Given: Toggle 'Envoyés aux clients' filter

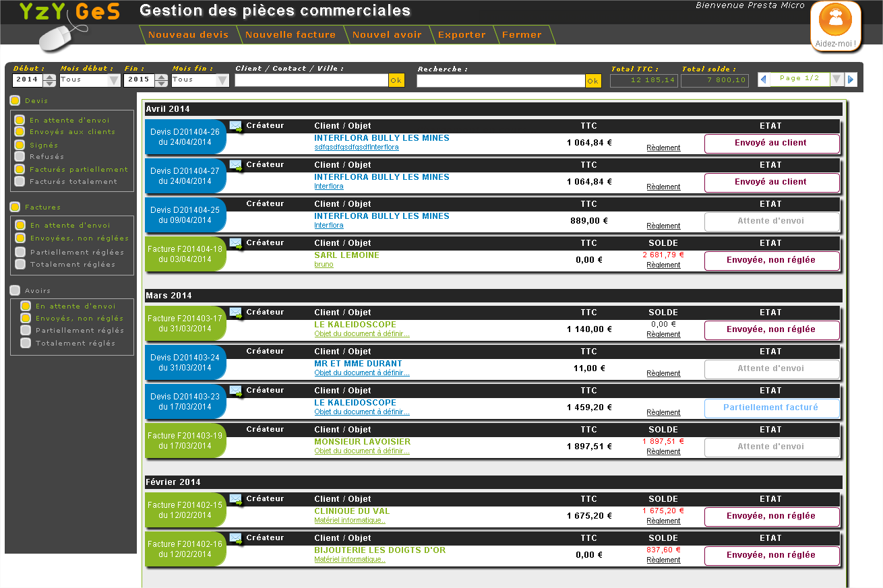Looking at the screenshot, I should [x=20, y=131].
